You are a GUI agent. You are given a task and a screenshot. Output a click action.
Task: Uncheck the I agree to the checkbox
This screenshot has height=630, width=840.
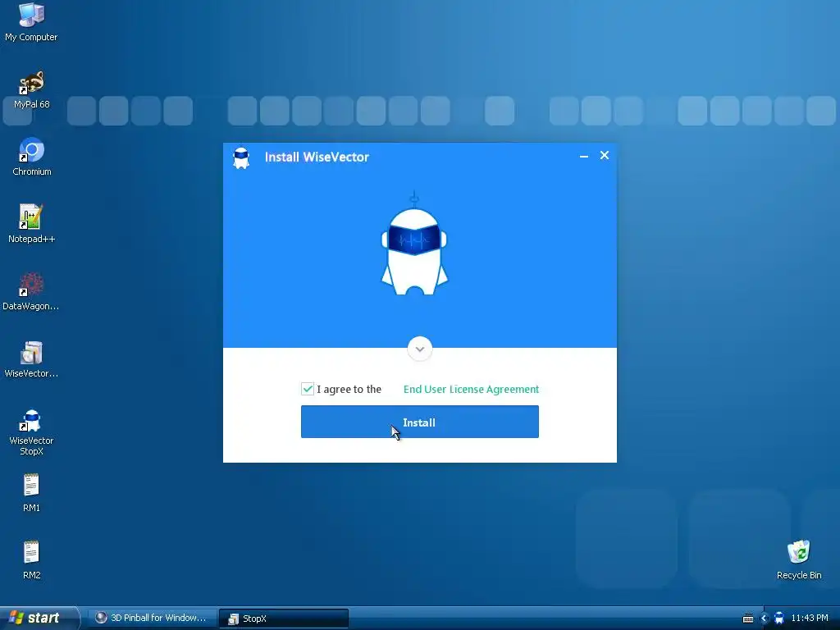[308, 389]
